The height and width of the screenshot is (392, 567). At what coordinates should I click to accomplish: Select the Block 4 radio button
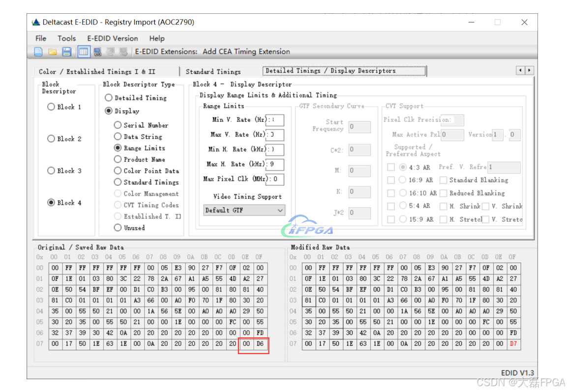point(51,203)
